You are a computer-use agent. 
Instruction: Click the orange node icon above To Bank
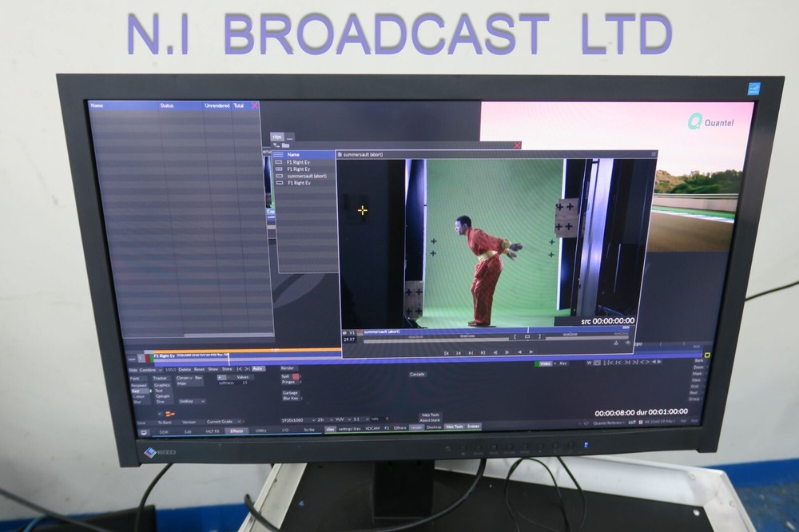pyautogui.click(x=169, y=414)
